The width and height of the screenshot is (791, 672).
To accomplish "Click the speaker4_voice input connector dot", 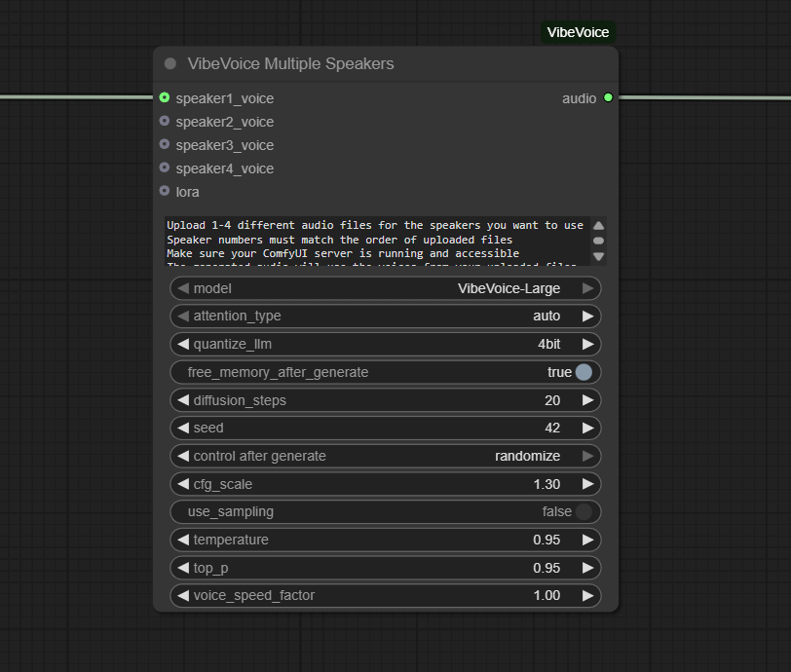I will [x=165, y=168].
